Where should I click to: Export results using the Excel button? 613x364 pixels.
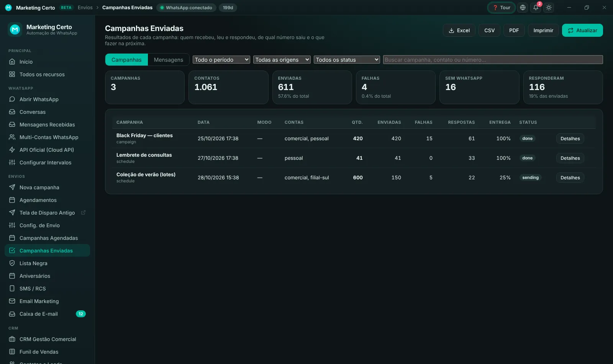point(459,30)
